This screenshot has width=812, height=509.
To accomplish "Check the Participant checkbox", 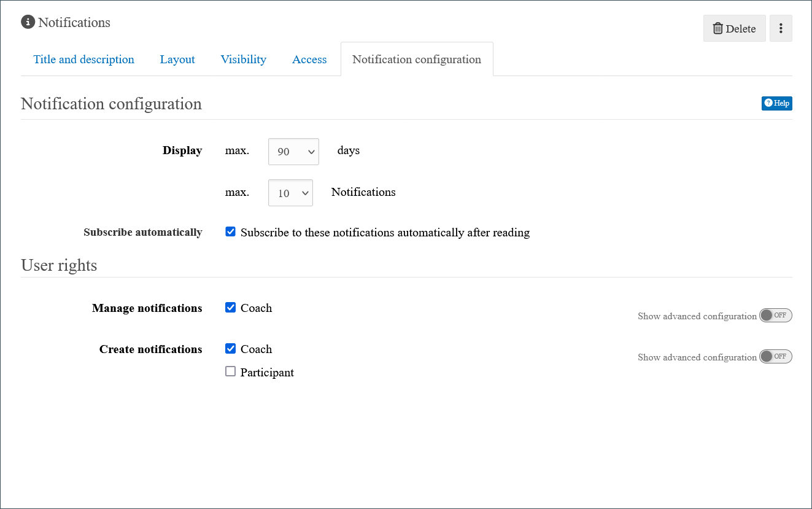I will tap(230, 371).
